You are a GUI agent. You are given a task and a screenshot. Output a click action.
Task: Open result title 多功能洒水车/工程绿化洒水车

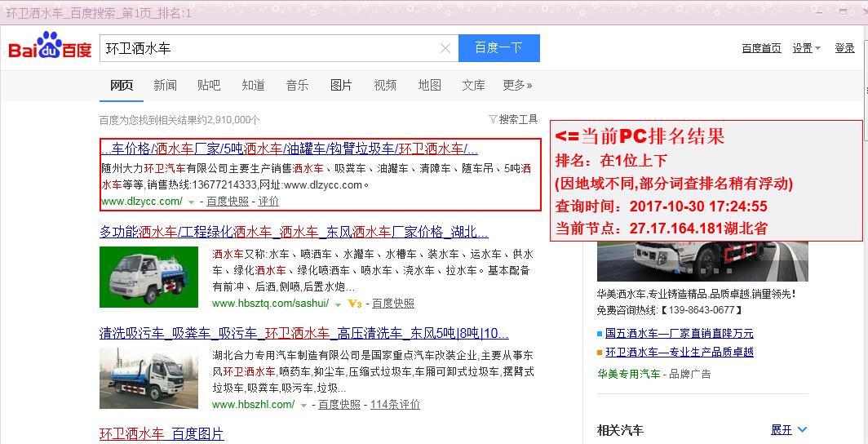tap(294, 232)
